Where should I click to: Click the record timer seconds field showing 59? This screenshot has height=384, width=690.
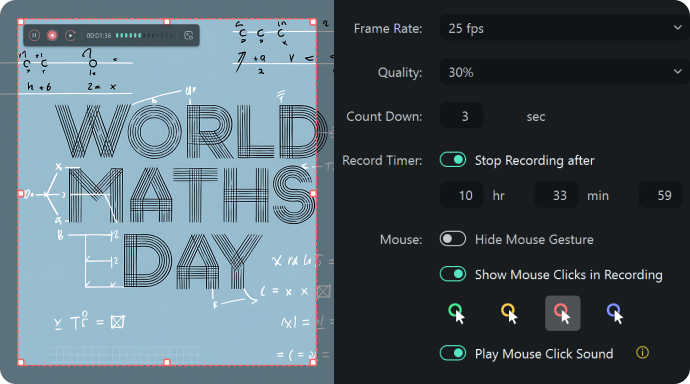coord(661,195)
